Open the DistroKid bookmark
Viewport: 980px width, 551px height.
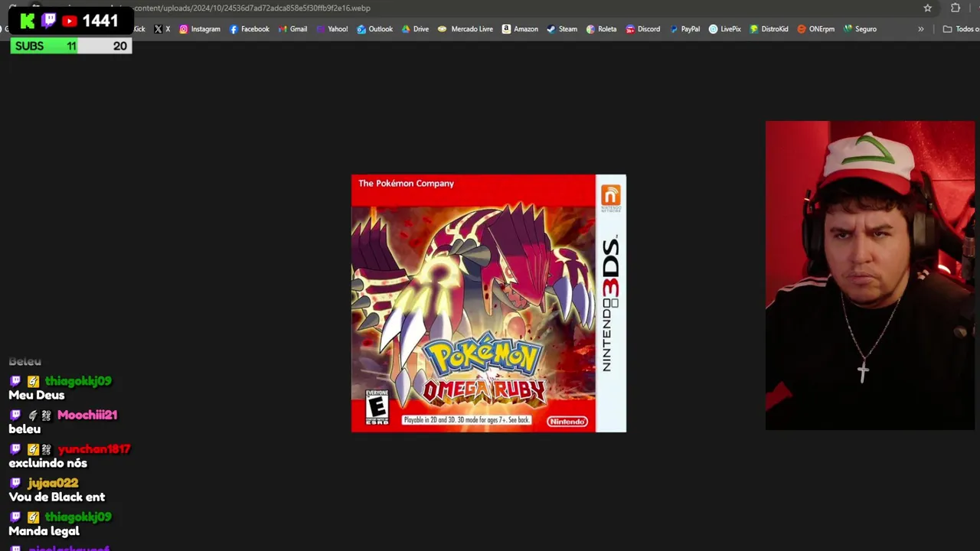(769, 29)
